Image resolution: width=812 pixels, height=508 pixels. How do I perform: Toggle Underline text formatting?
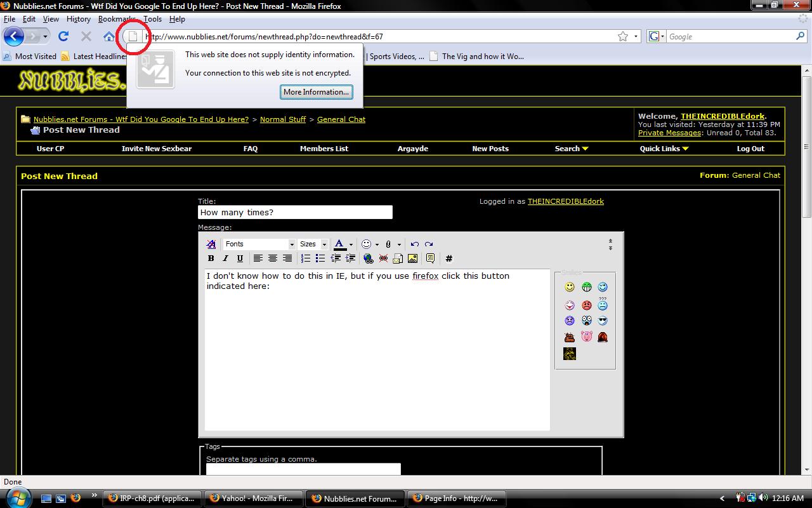click(240, 258)
